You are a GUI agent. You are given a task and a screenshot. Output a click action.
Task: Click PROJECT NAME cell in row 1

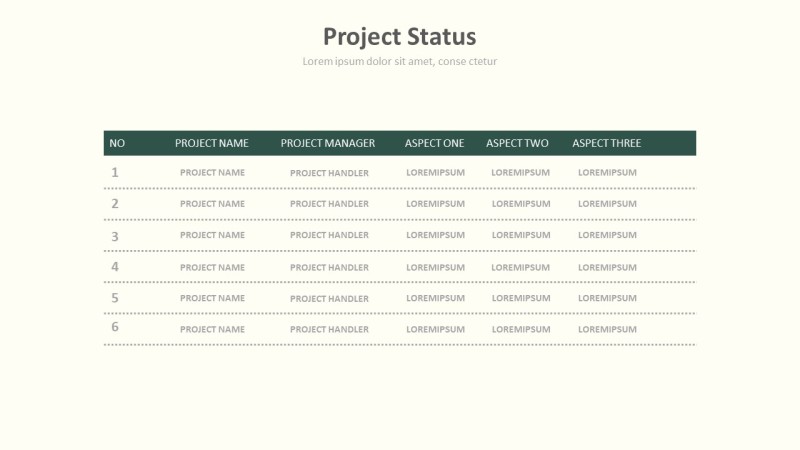point(212,173)
